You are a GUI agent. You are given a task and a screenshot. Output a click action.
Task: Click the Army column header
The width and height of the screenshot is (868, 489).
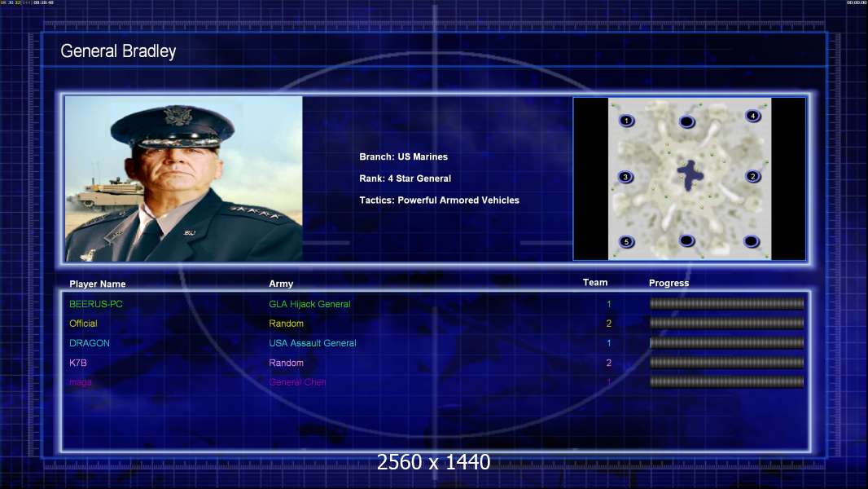[x=281, y=284]
